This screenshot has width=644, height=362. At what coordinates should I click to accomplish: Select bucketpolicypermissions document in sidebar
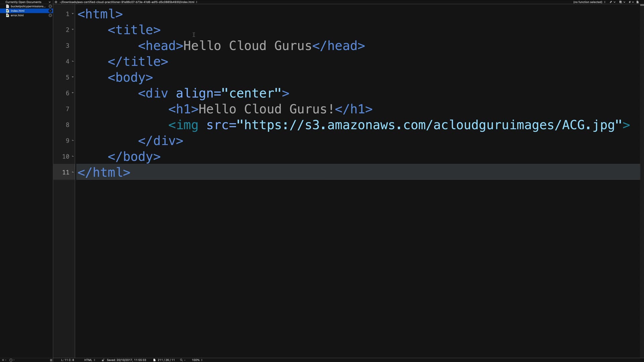(28, 6)
